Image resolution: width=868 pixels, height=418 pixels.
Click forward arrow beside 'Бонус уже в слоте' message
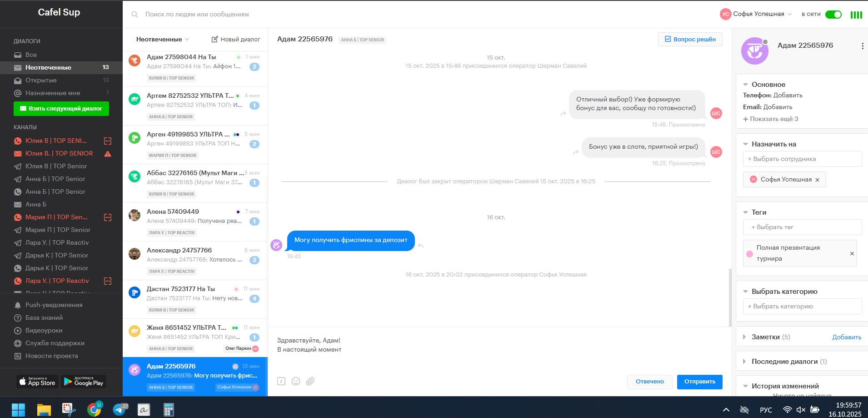576,152
